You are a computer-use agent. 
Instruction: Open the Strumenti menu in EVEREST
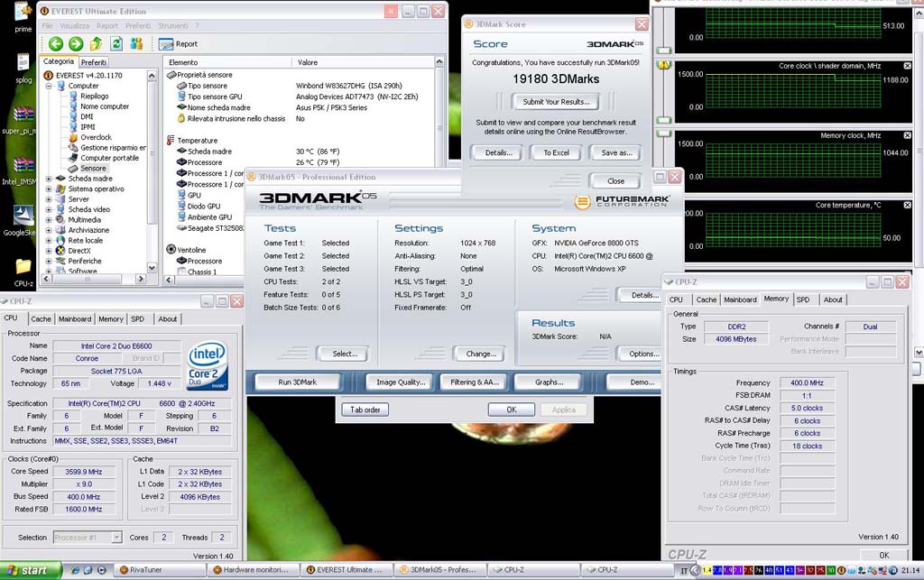[x=172, y=26]
